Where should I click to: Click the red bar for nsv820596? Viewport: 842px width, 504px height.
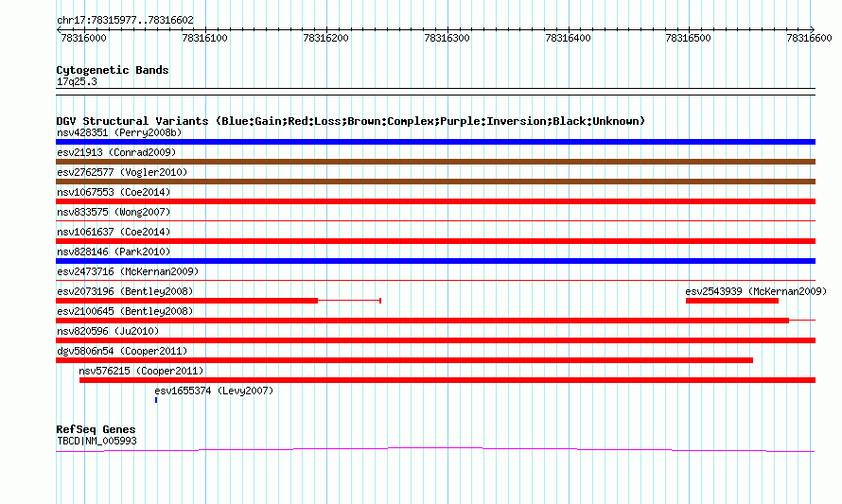coord(435,340)
